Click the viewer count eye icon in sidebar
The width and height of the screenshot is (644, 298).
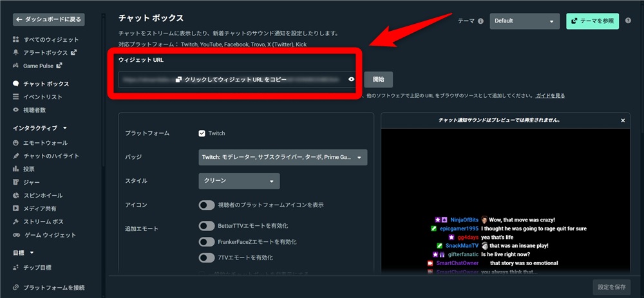[x=16, y=110]
